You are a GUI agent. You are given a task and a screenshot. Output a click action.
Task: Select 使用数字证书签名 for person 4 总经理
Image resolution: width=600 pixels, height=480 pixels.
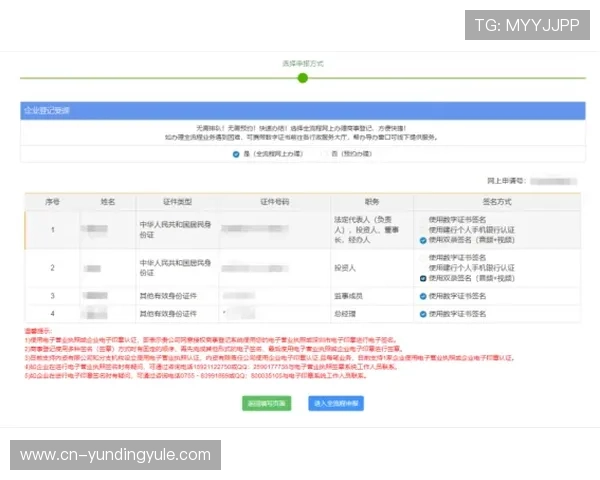pos(423,314)
